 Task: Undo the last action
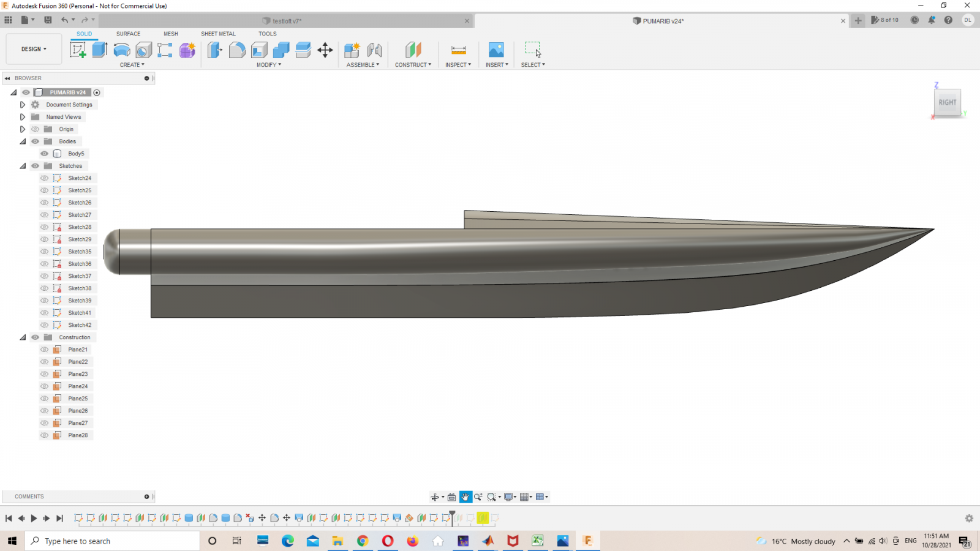[64, 20]
